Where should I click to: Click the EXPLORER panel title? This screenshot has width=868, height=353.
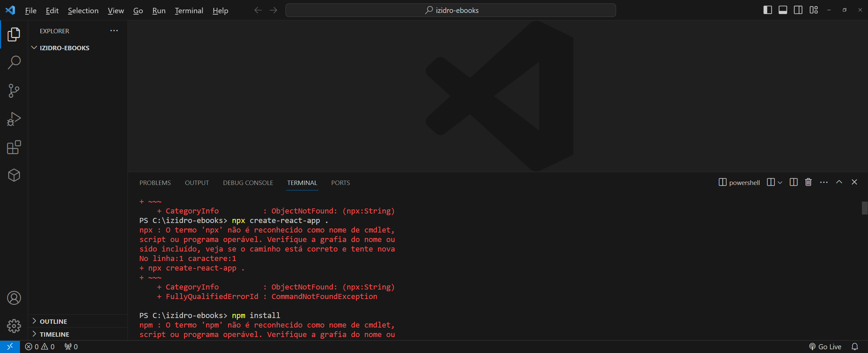[54, 31]
